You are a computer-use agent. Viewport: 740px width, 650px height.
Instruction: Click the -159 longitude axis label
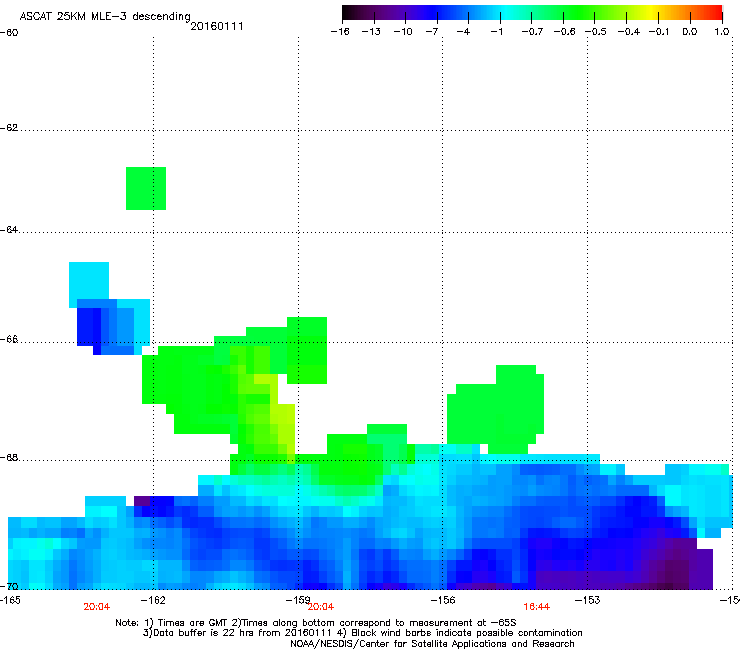(298, 600)
